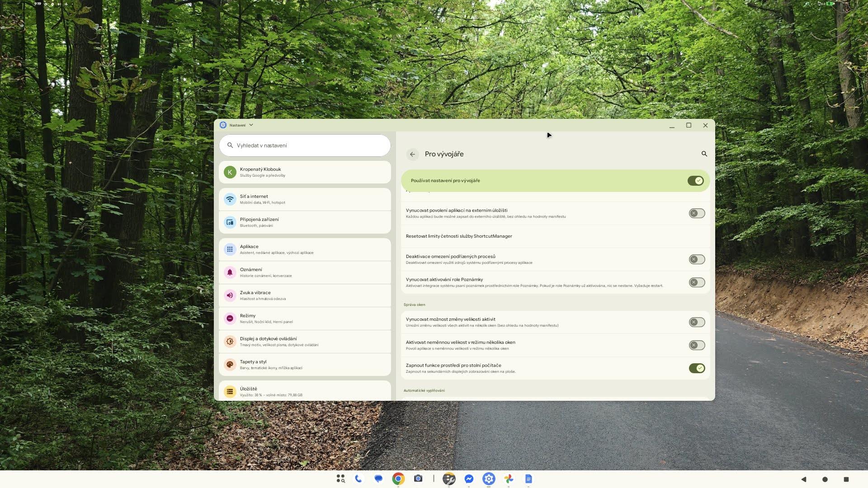
Task: Click the Oznámení bell icon
Action: (x=230, y=272)
